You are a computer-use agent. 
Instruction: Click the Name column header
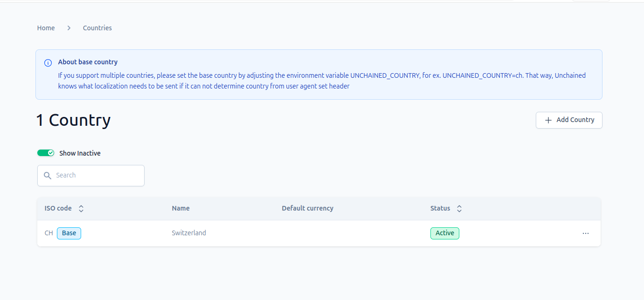tap(180, 208)
